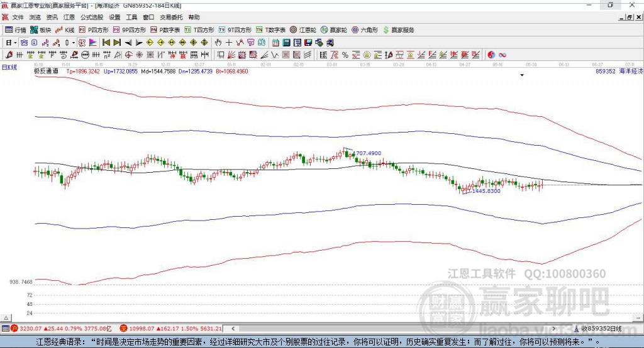Select the red pencil drawing tool
Screen dimensions: 644x348
9,55
